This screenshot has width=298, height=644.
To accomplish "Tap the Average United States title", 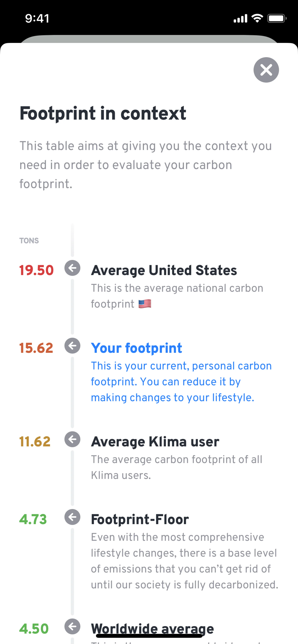I will click(x=164, y=270).
